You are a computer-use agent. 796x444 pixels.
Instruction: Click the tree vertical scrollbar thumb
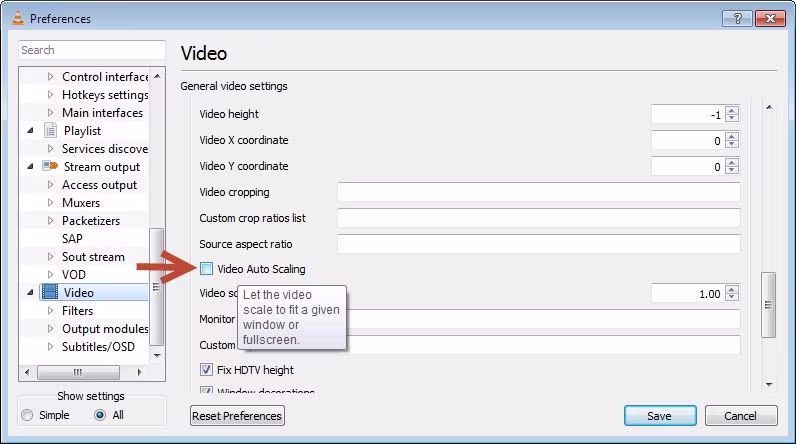[x=156, y=287]
